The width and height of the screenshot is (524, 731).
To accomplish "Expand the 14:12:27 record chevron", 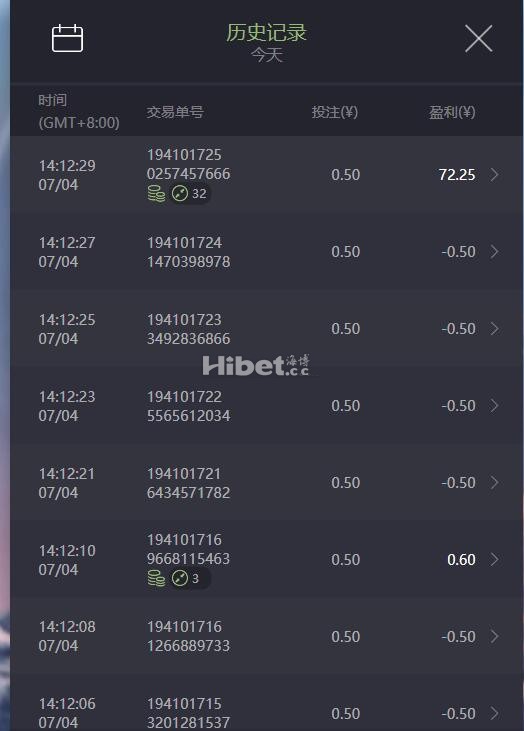I will pos(494,252).
